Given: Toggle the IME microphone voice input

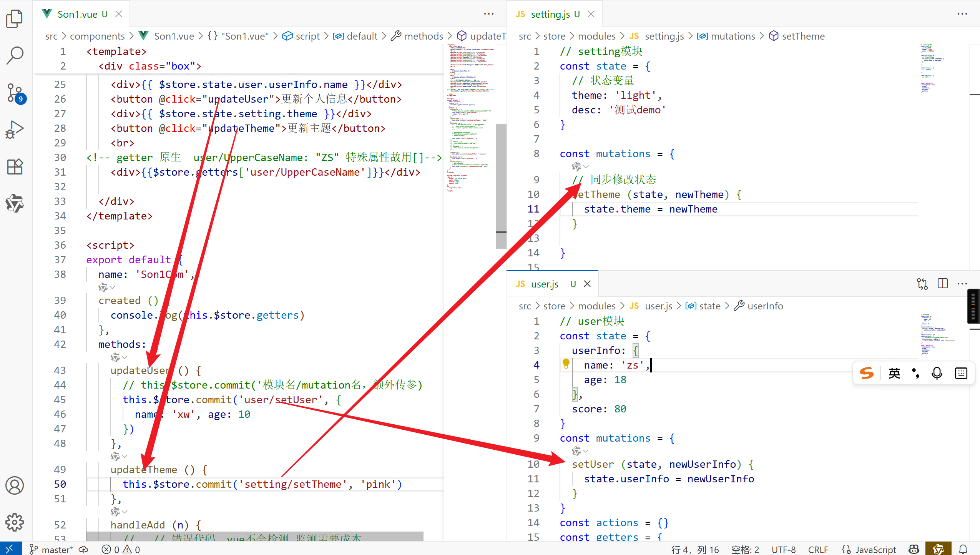Looking at the screenshot, I should coord(937,373).
